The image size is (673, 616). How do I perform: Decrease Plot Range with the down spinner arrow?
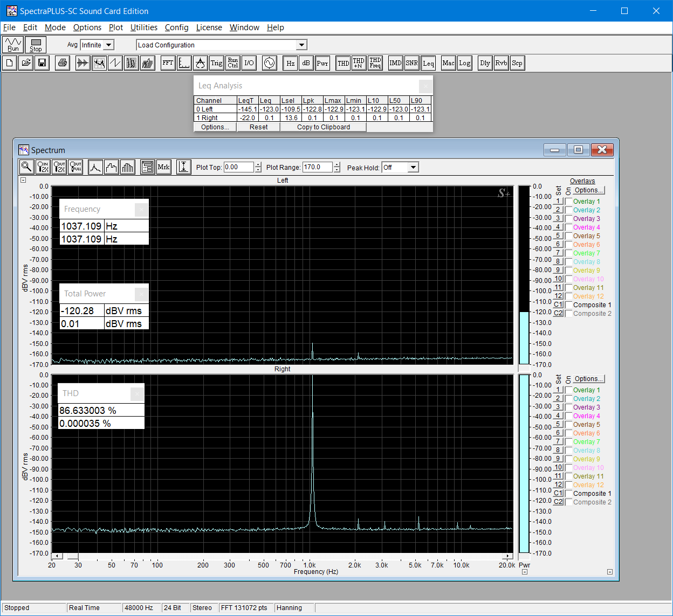pyautogui.click(x=337, y=170)
